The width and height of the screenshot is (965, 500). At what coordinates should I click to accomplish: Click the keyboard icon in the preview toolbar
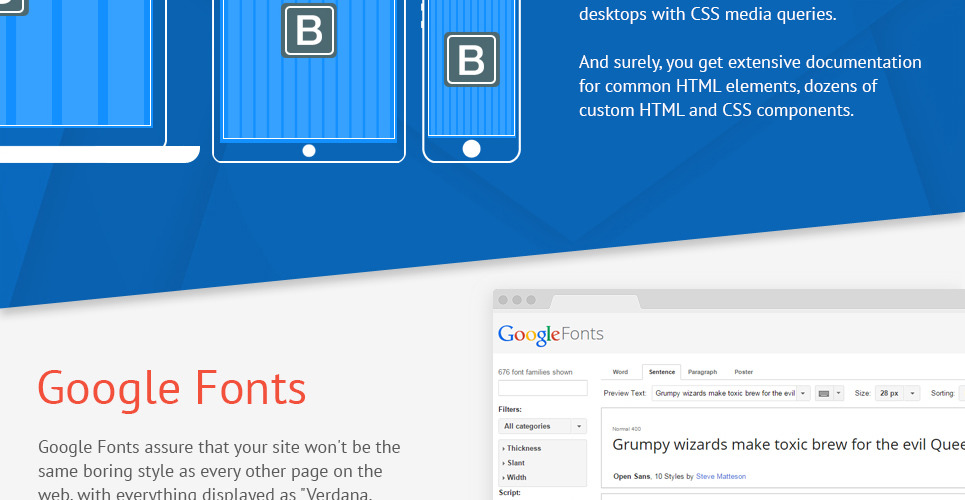click(824, 393)
